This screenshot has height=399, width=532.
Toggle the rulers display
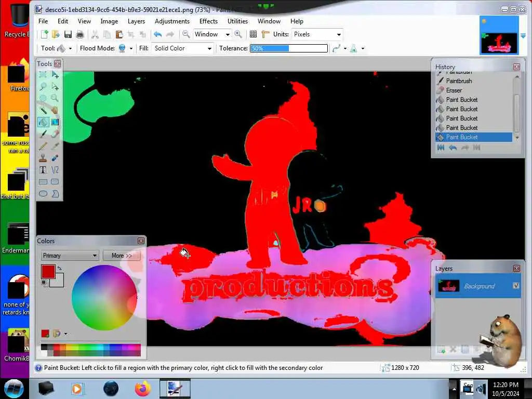(265, 34)
